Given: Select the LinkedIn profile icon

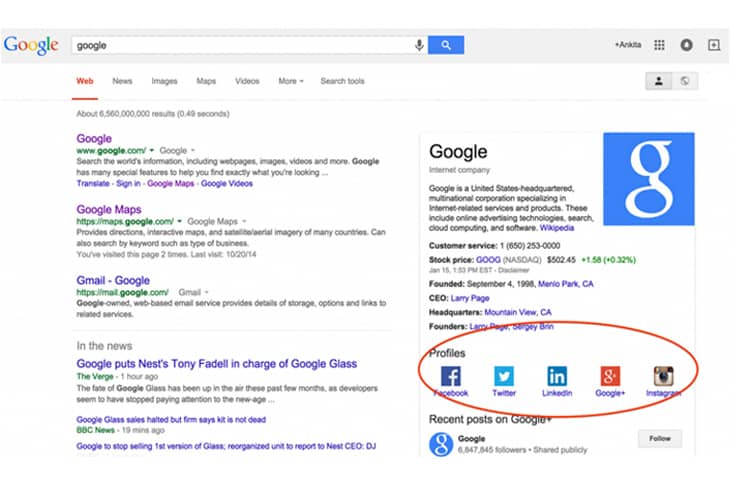Looking at the screenshot, I should click(557, 376).
